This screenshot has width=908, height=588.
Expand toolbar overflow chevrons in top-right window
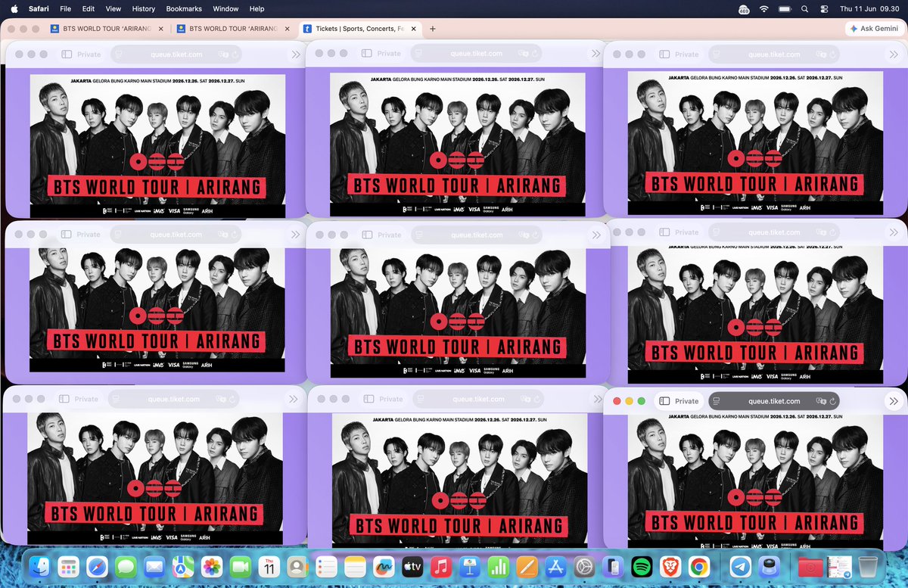(893, 54)
